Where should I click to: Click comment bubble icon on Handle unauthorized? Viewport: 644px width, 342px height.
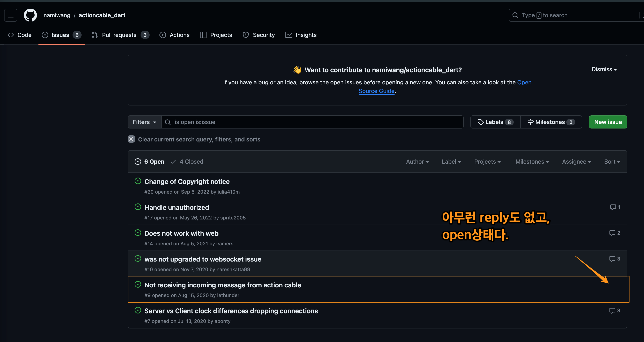point(613,207)
